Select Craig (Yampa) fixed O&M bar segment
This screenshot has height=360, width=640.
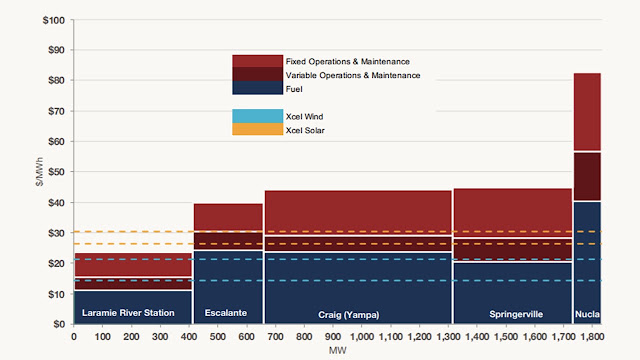[358, 213]
